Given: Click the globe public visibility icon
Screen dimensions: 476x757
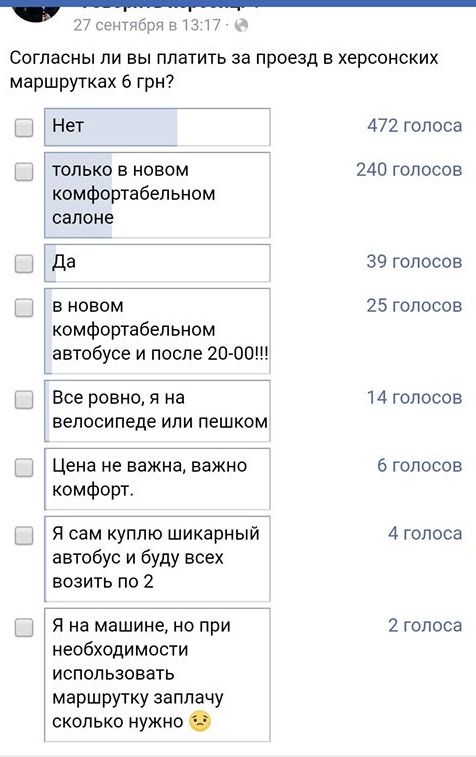Looking at the screenshot, I should 241,25.
